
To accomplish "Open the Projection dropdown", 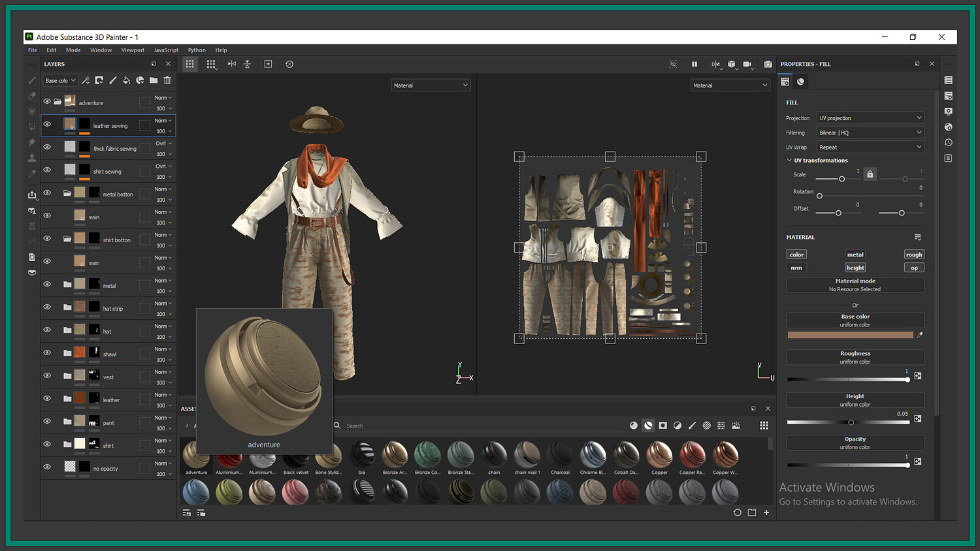I will click(x=870, y=118).
